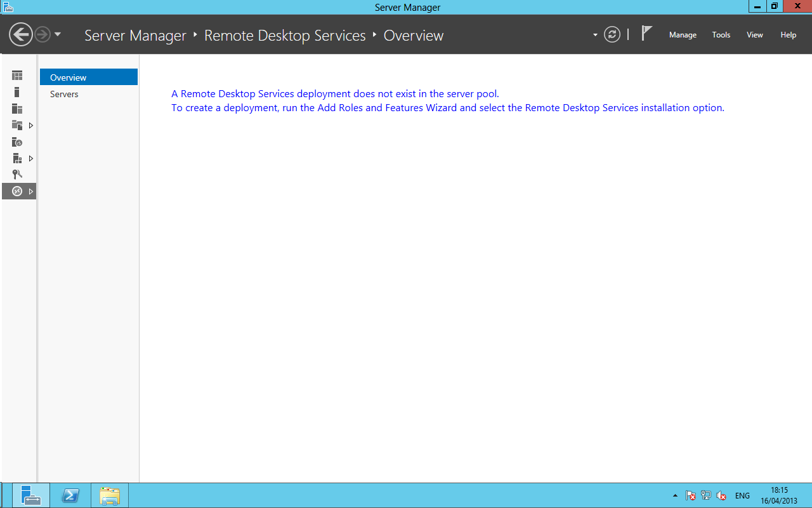Select the File and Storage Services folder icon
The width and height of the screenshot is (812, 508).
pos(17,125)
